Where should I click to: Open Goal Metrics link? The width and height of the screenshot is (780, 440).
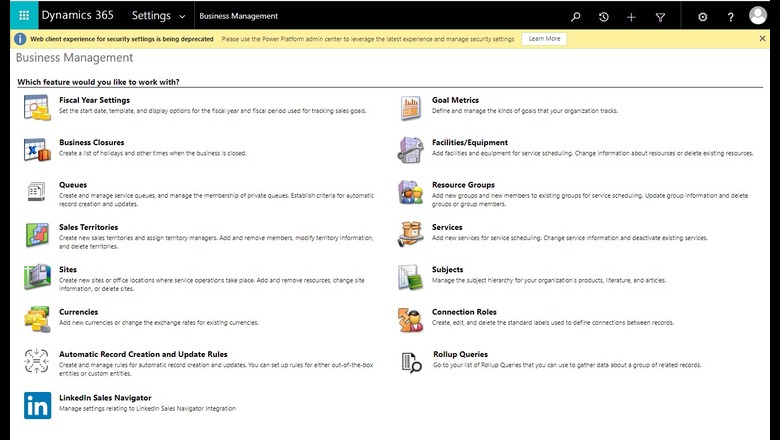point(455,100)
